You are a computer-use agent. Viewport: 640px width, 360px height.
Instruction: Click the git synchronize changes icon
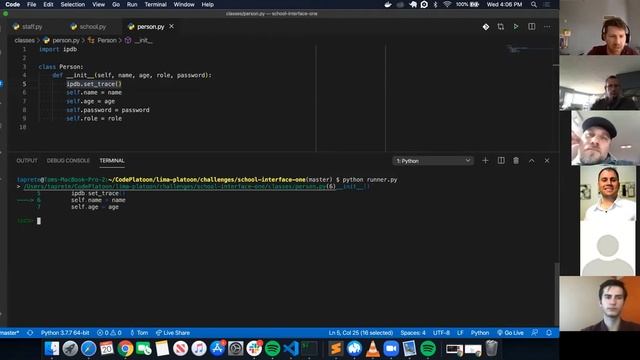(30, 333)
